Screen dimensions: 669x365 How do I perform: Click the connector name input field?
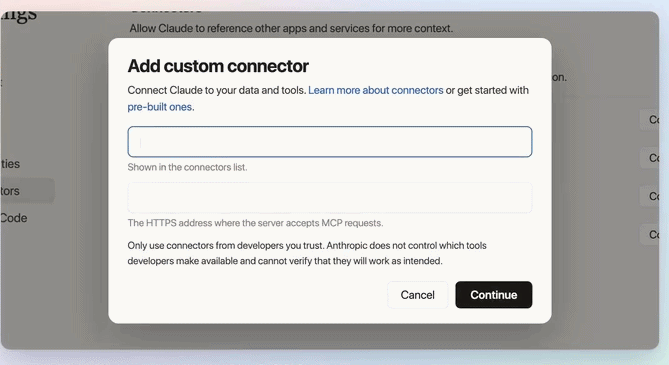(329, 142)
